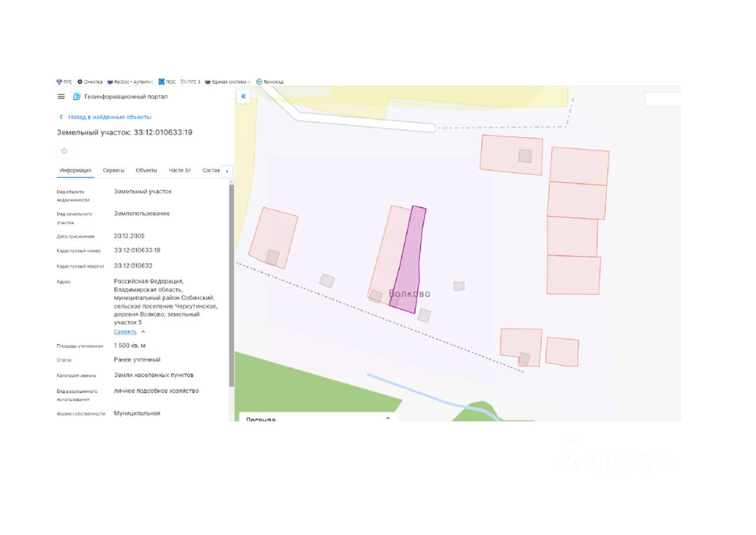Image resolution: width=756 pixels, height=535 pixels.
Task: Click the Дата присвоения field label
Action: (x=76, y=236)
